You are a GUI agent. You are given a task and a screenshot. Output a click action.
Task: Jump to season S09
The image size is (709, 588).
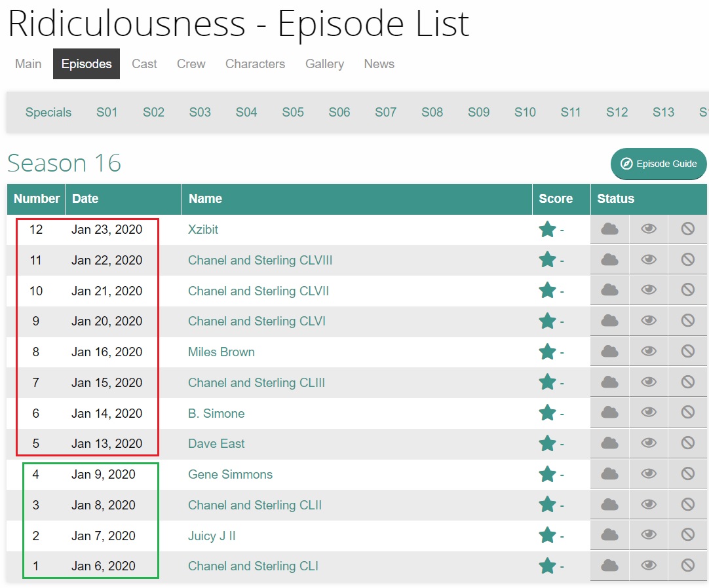point(478,112)
